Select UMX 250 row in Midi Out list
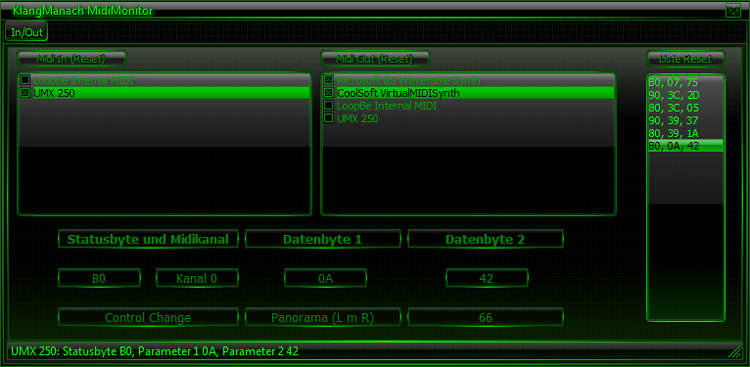Viewport: 750px width, 367px height. pos(468,118)
